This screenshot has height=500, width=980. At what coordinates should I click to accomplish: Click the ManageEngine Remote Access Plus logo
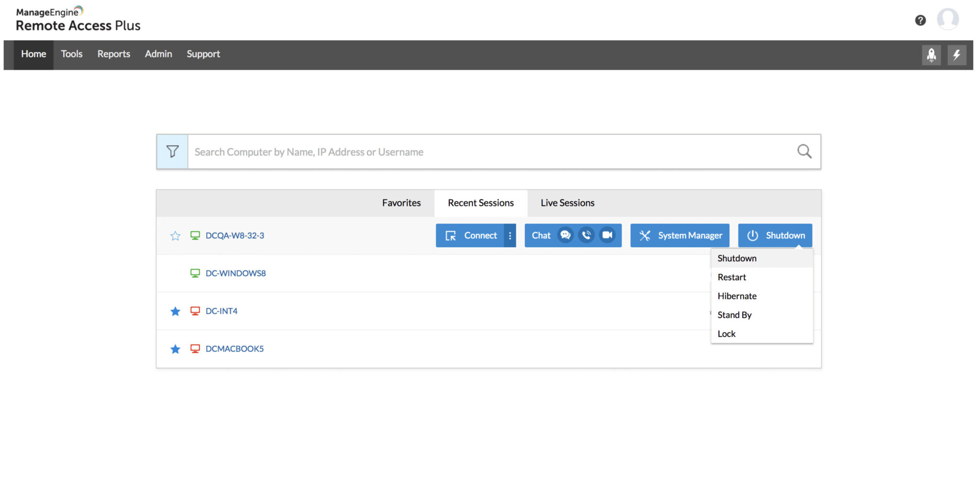(78, 19)
